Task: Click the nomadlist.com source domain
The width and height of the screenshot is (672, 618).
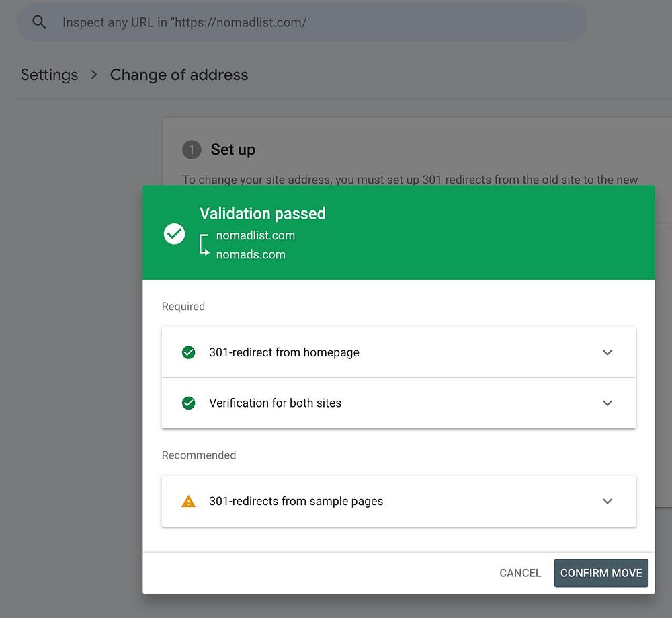Action: click(255, 235)
